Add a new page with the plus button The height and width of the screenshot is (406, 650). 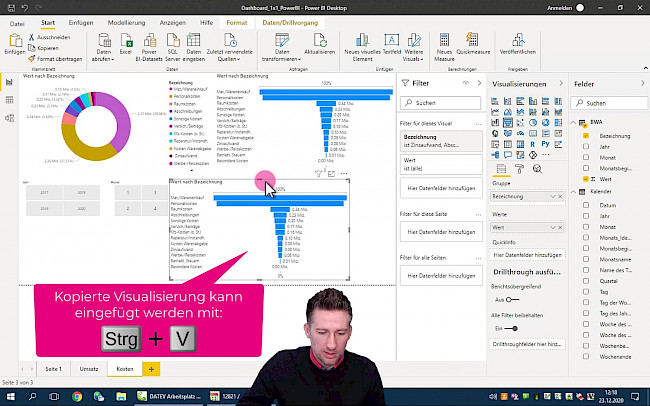tap(152, 369)
